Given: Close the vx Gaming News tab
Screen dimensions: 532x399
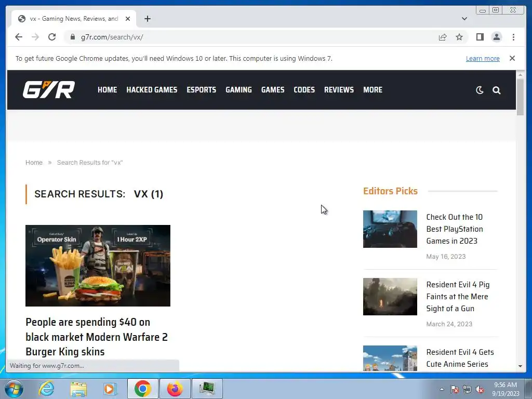Looking at the screenshot, I should pyautogui.click(x=128, y=19).
